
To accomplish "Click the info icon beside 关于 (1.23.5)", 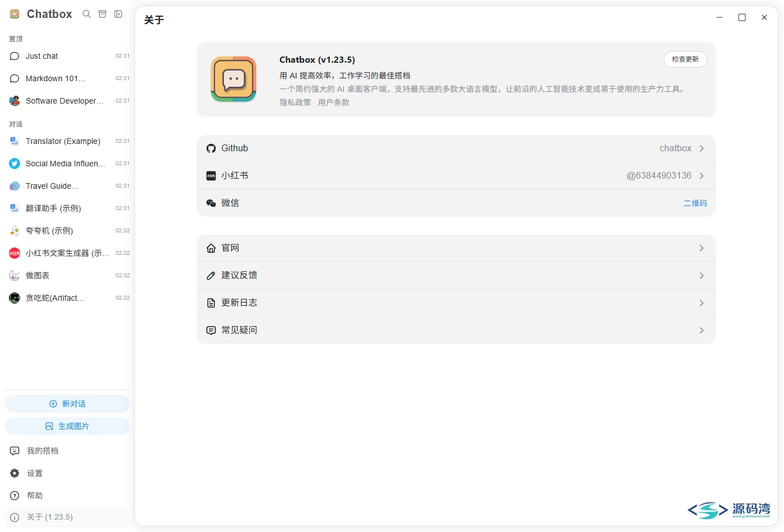I will [15, 517].
